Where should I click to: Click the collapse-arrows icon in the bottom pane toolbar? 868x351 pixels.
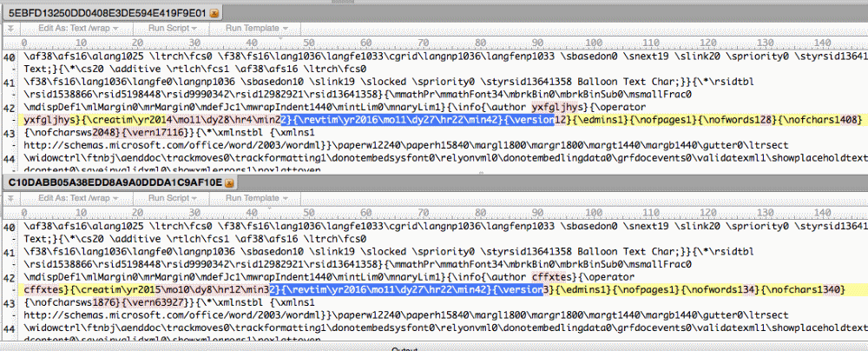tap(11, 198)
